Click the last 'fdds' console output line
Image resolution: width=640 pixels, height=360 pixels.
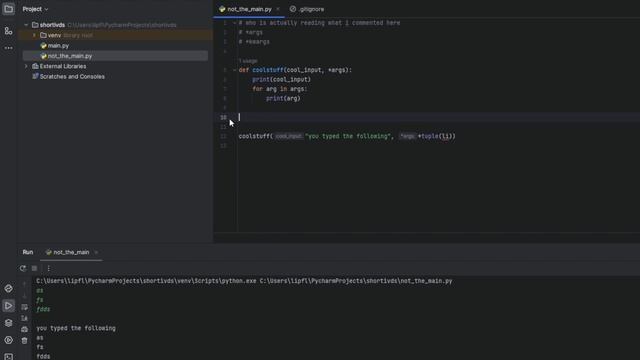(43, 356)
